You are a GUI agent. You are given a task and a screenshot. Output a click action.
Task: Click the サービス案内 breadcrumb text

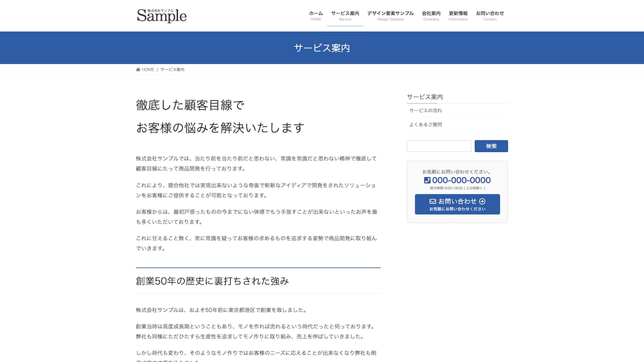point(173,70)
